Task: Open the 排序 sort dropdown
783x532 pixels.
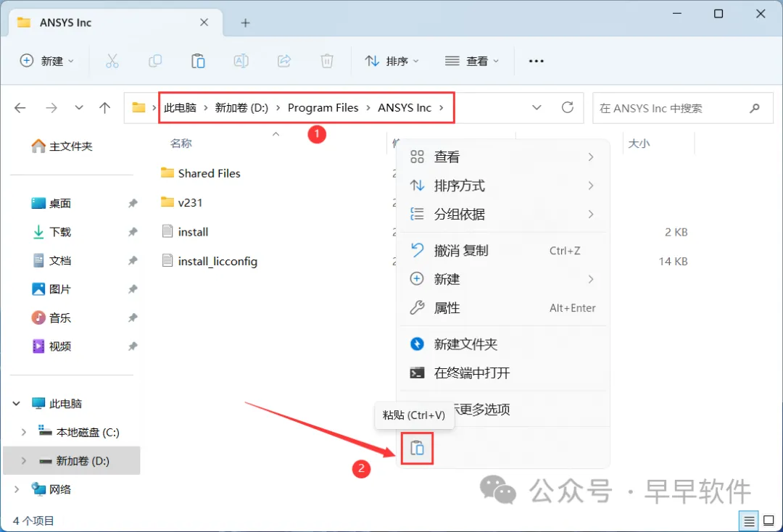Action: (x=392, y=61)
